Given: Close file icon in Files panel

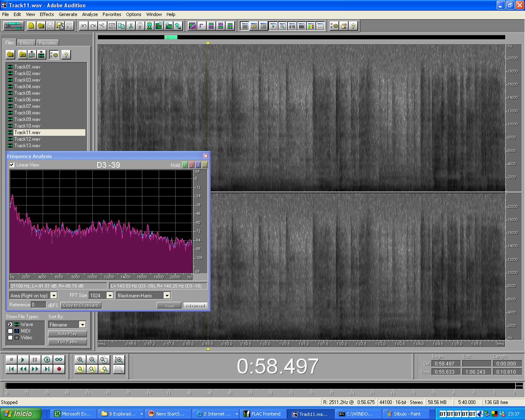Looking at the screenshot, I should (x=23, y=55).
